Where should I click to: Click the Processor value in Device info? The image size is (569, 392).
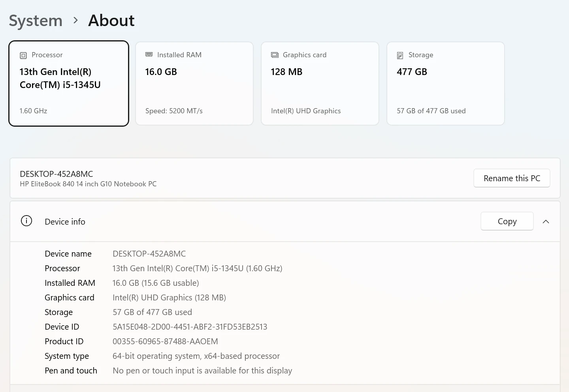point(197,268)
